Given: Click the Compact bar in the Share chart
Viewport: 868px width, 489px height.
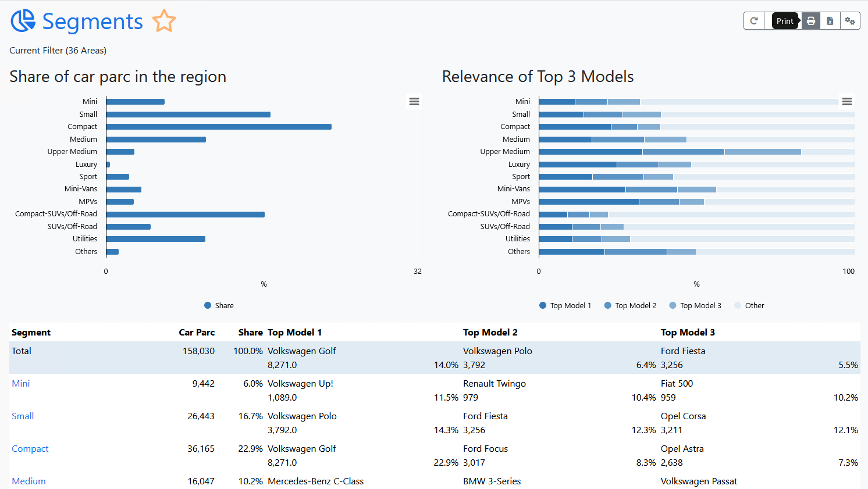Looking at the screenshot, I should point(219,127).
